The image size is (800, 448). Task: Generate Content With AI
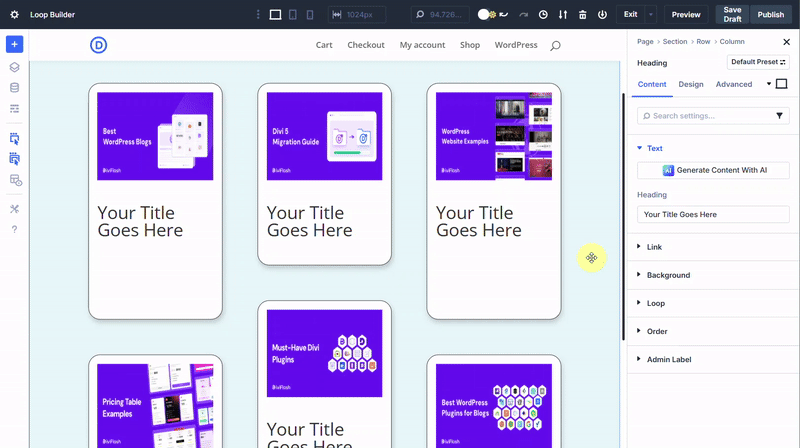pos(713,170)
